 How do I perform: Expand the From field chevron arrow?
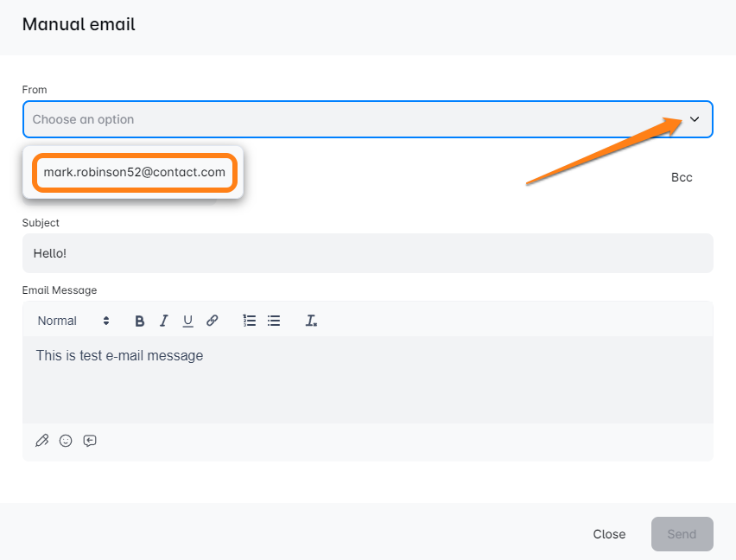pyautogui.click(x=695, y=119)
